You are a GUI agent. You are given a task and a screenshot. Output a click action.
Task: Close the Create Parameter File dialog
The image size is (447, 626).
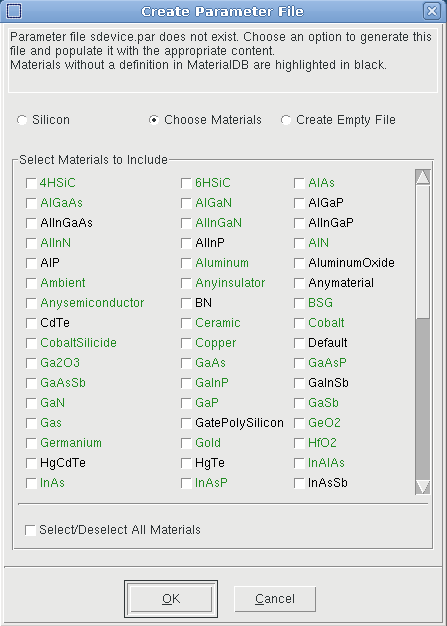click(x=432, y=11)
